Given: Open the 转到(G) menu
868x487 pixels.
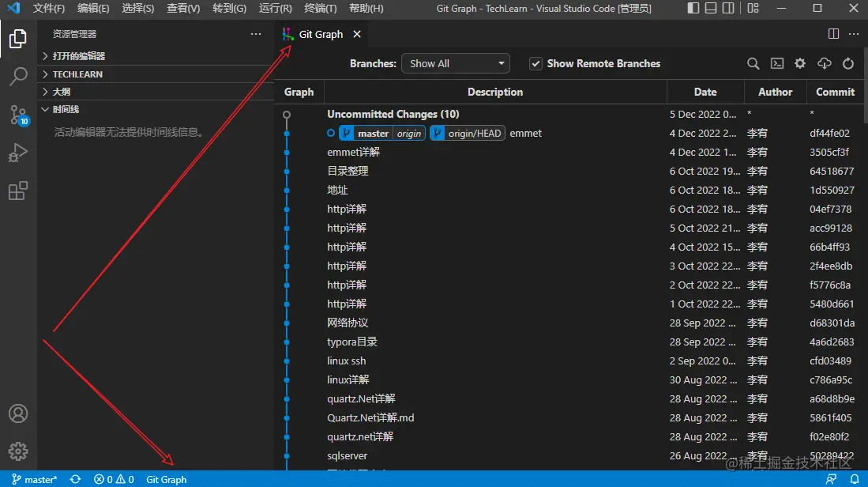Looking at the screenshot, I should pyautogui.click(x=229, y=9).
